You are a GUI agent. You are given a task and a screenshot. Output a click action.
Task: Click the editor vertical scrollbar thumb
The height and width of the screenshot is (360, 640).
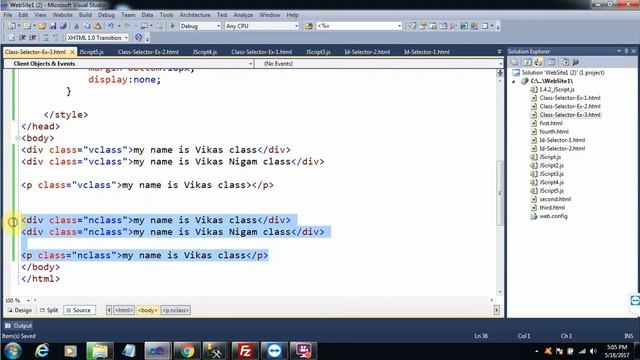coord(500,193)
